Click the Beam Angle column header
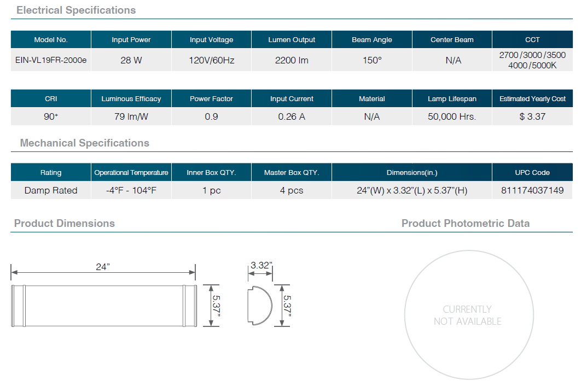This screenshot has height=392, width=587. coord(372,39)
